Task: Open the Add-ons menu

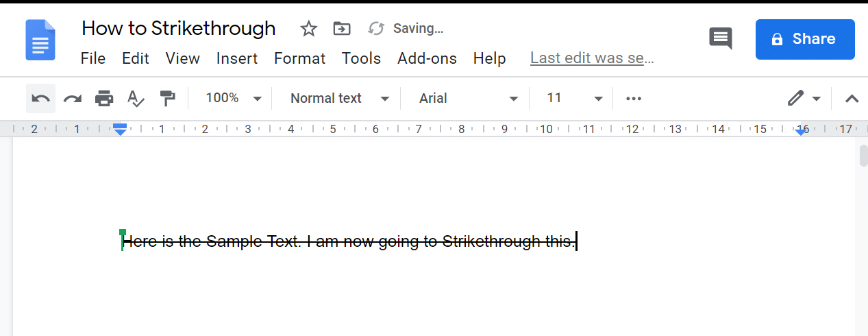Action: coord(427,59)
